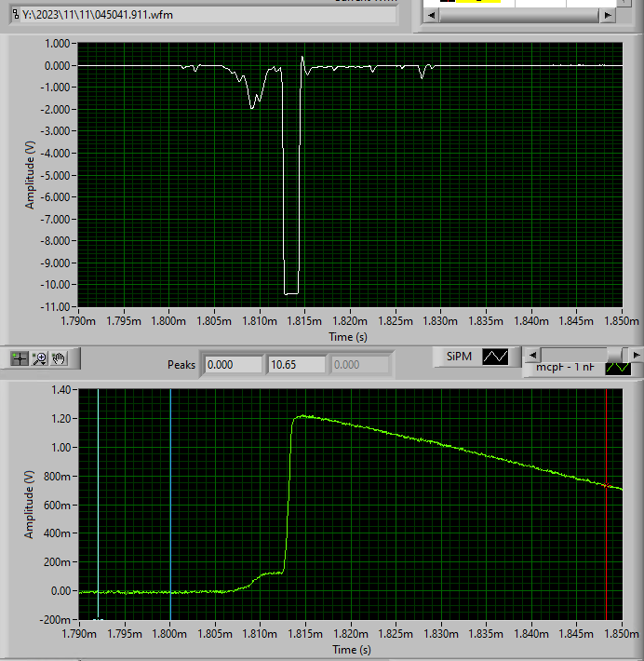Click lower graph y-axis label 1.40

click(x=60, y=390)
